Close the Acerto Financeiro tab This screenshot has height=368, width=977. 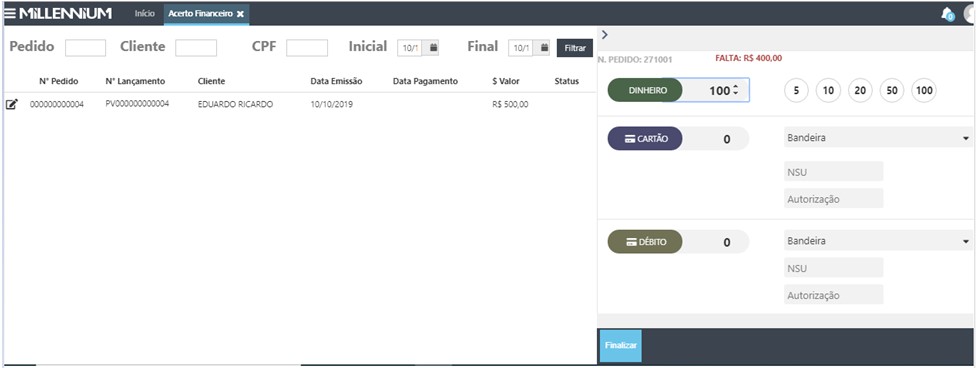(x=241, y=14)
